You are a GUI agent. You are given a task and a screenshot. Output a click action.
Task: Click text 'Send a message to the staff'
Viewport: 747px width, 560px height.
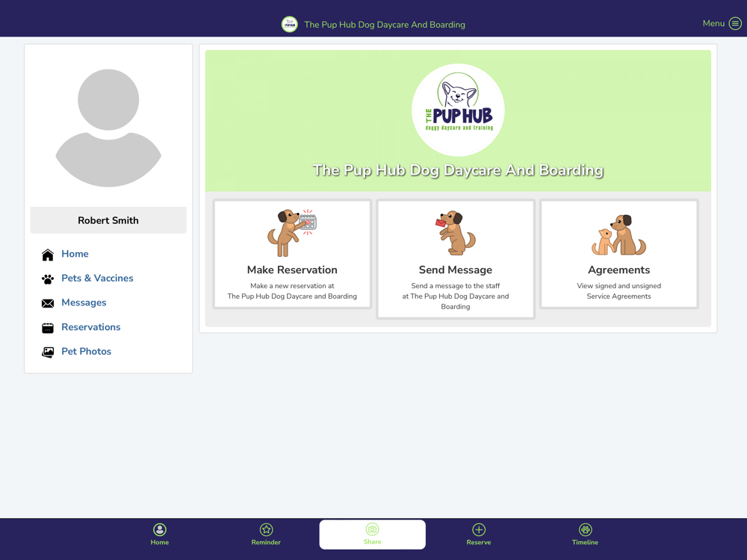click(x=456, y=286)
